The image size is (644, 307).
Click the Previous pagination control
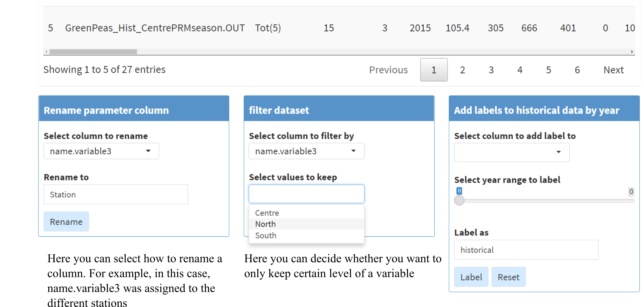click(388, 70)
